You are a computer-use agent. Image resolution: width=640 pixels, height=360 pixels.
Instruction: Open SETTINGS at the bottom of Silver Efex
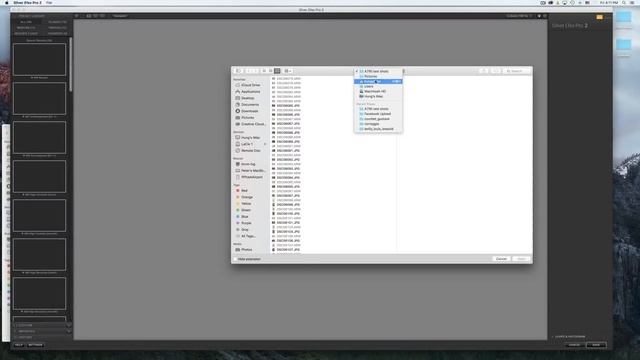click(36, 345)
